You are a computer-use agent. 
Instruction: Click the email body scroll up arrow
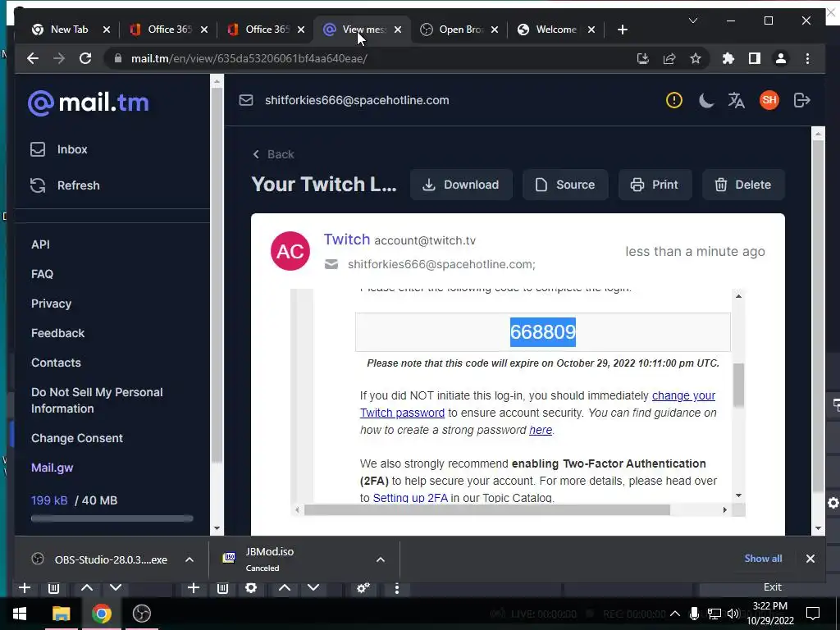[739, 296]
